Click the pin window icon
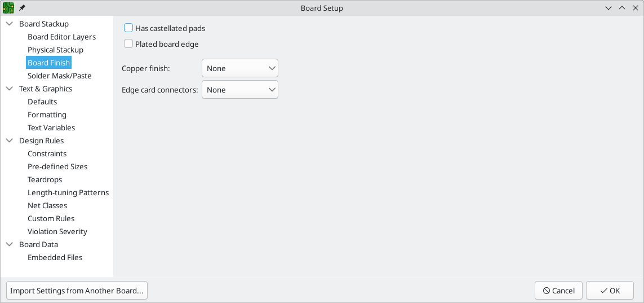Image resolution: width=644 pixels, height=303 pixels. point(22,8)
